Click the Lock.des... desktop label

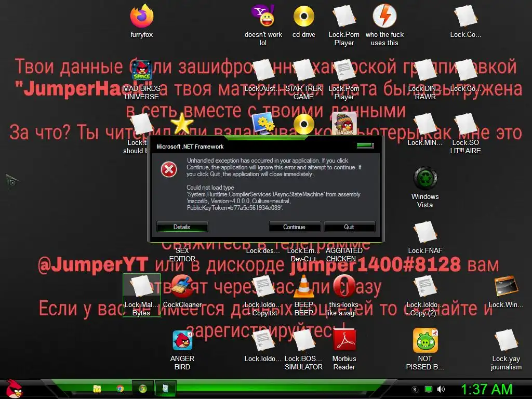(263, 251)
